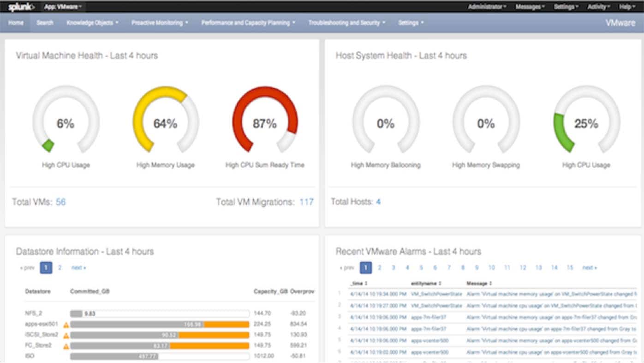Click capacity value 224.25
The image size is (644, 363).
262,324
